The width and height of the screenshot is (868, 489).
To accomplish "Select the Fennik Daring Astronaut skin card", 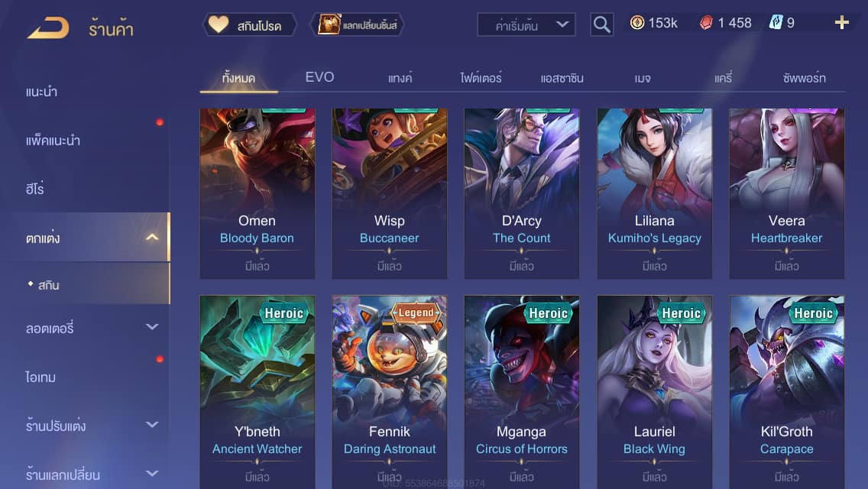I will [389, 392].
